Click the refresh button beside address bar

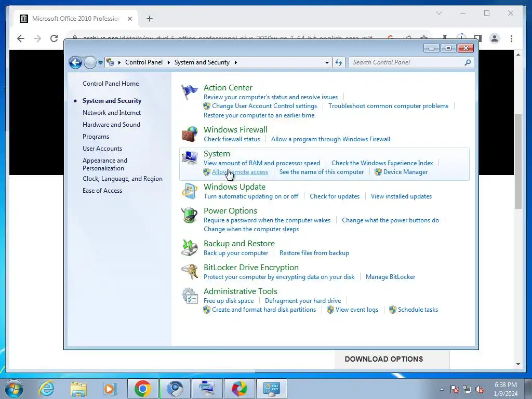[x=339, y=62]
